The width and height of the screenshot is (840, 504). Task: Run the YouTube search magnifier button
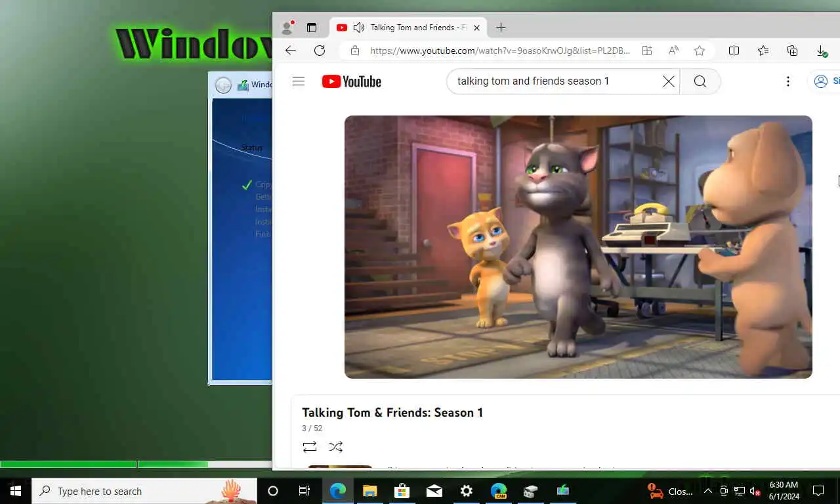tap(700, 81)
